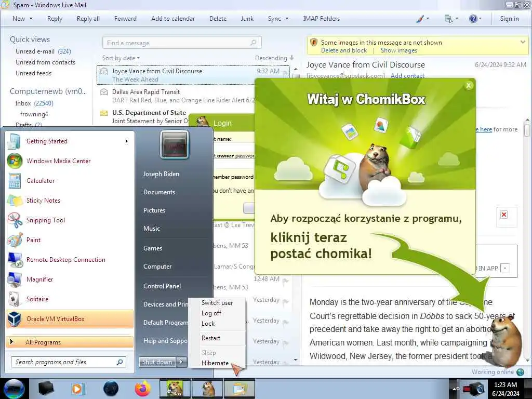This screenshot has width=532, height=399.
Task: Click Forward in mail toolbar
Action: pos(125,19)
